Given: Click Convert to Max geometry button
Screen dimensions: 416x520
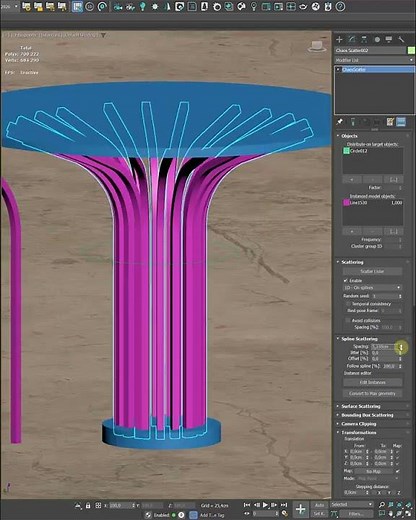Looking at the screenshot, I should click(x=372, y=393).
